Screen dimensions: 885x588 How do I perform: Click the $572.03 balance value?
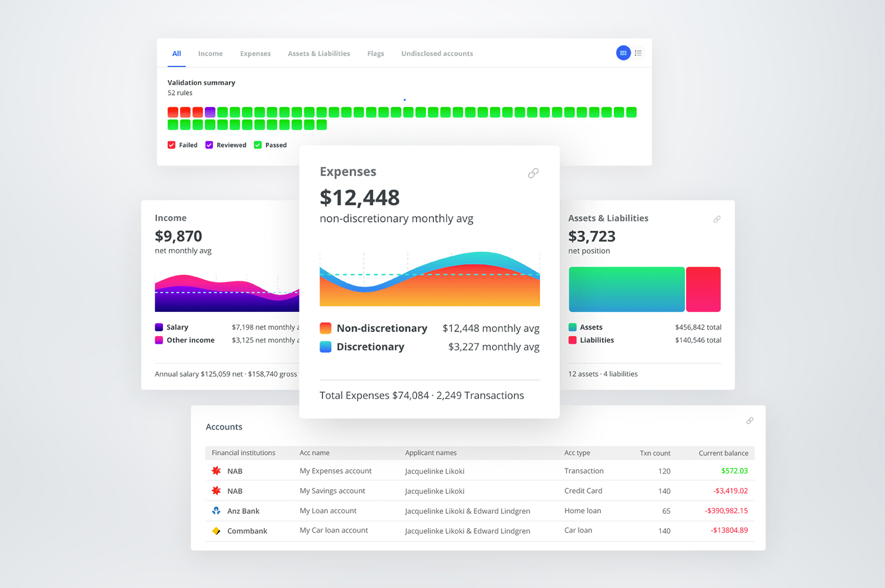[x=734, y=471]
